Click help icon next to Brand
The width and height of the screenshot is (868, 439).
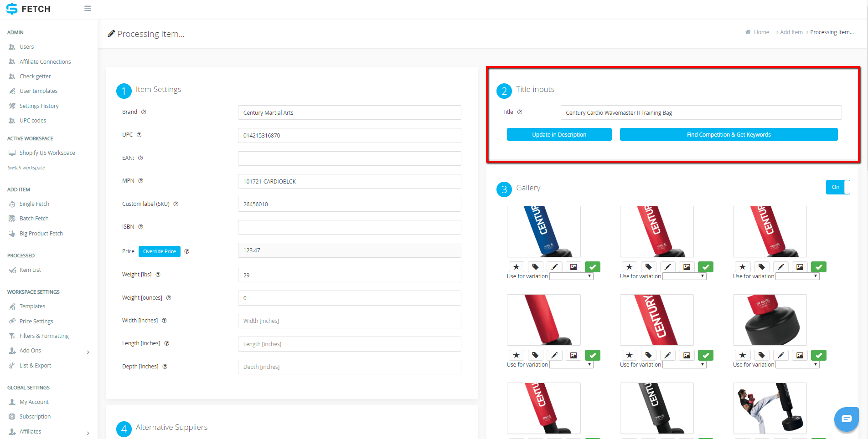(x=144, y=112)
